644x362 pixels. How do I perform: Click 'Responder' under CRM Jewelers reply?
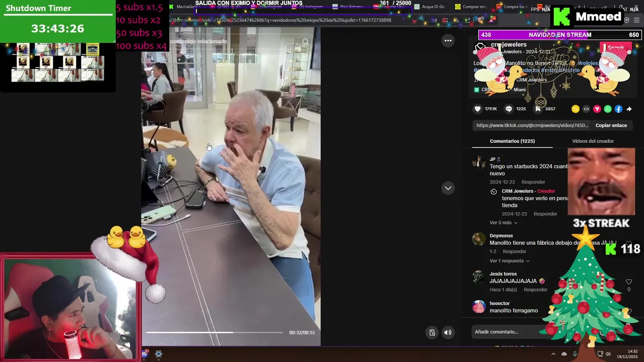coord(545,214)
